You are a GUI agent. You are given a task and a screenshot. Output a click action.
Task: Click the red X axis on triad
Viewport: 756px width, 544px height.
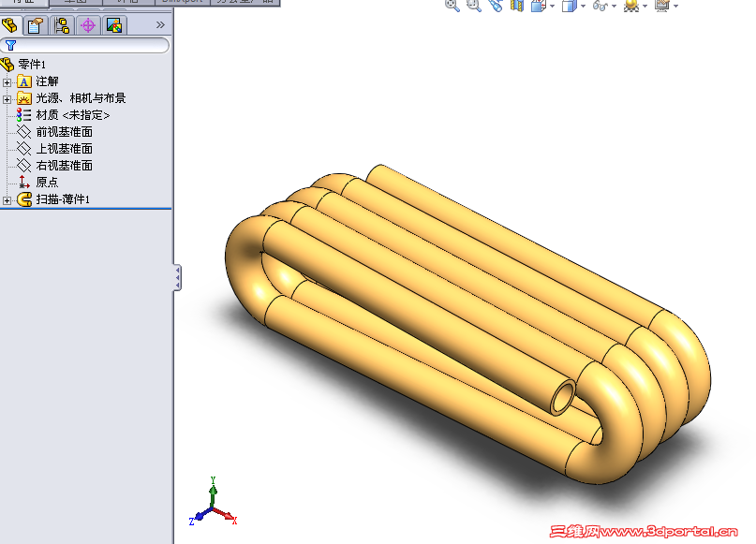tap(225, 515)
